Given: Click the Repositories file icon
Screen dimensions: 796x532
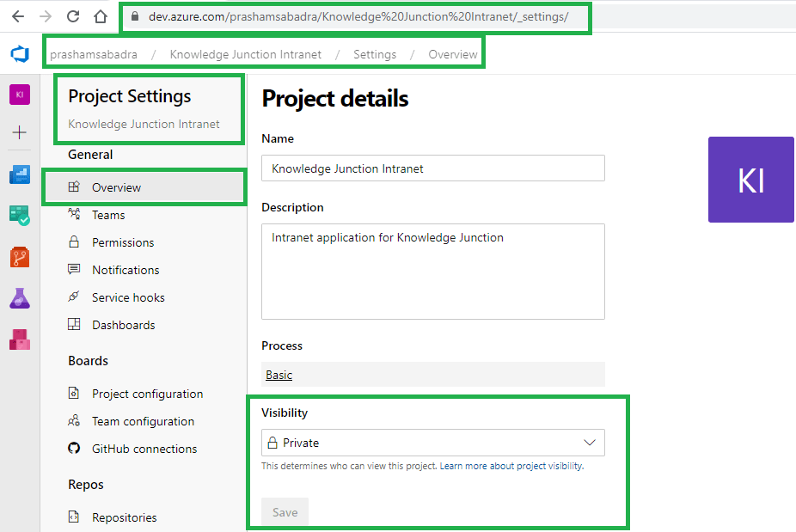Looking at the screenshot, I should [74, 517].
